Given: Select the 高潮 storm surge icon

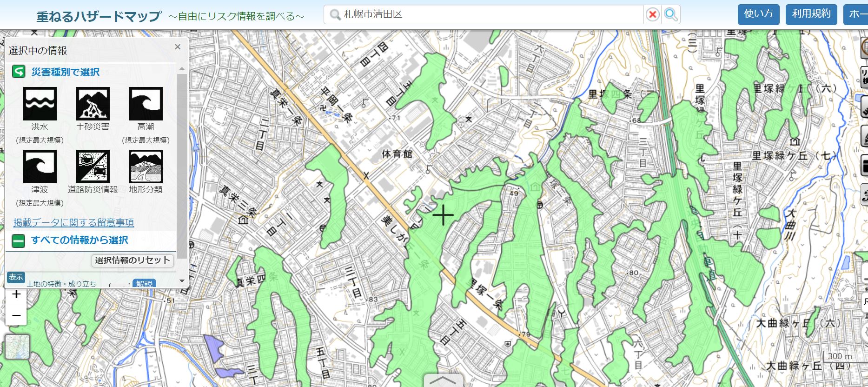Looking at the screenshot, I should point(146,104).
